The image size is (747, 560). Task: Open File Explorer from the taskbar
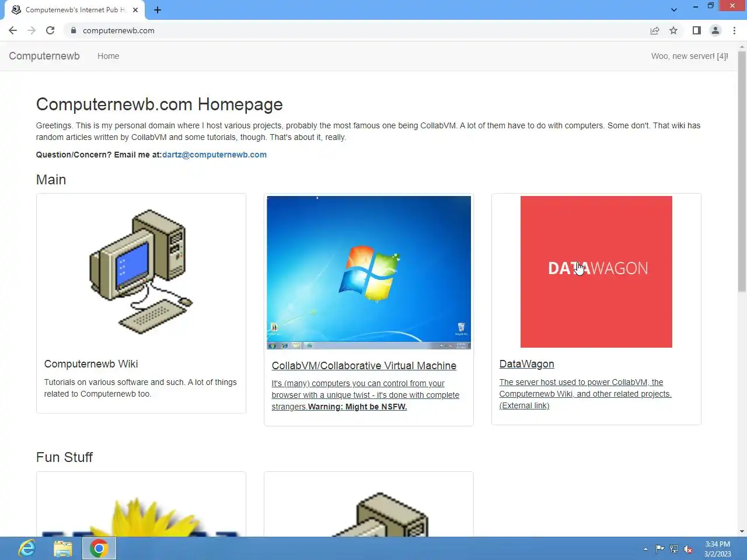point(62,548)
